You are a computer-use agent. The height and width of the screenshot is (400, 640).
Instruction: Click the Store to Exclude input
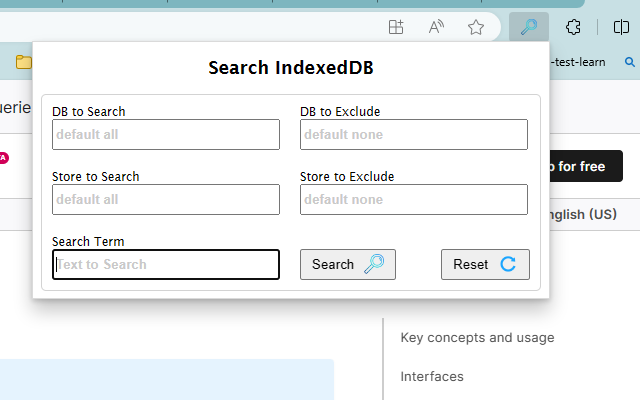413,199
